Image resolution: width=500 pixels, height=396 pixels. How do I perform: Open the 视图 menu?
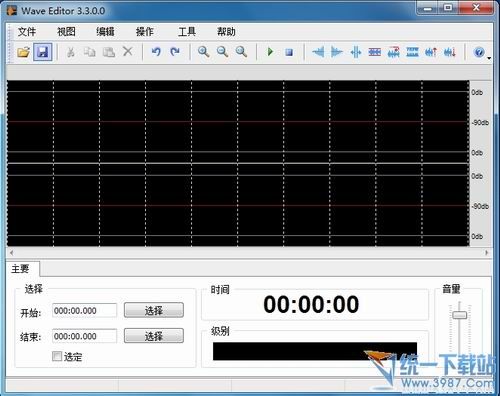tap(66, 32)
